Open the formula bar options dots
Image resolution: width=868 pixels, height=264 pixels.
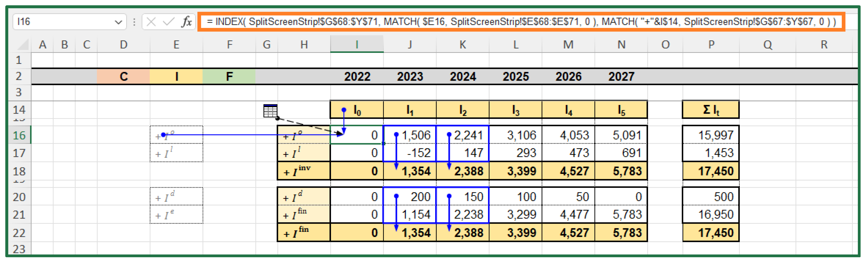[134, 22]
